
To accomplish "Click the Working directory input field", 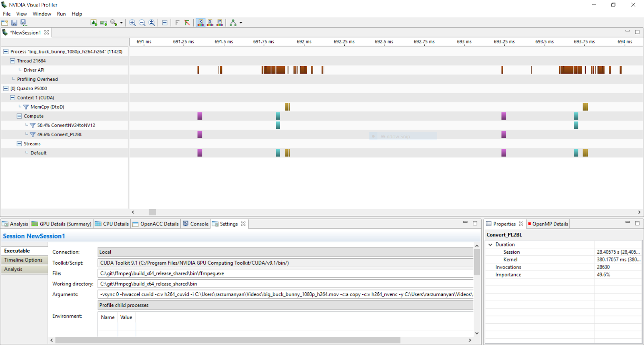I will [x=285, y=284].
